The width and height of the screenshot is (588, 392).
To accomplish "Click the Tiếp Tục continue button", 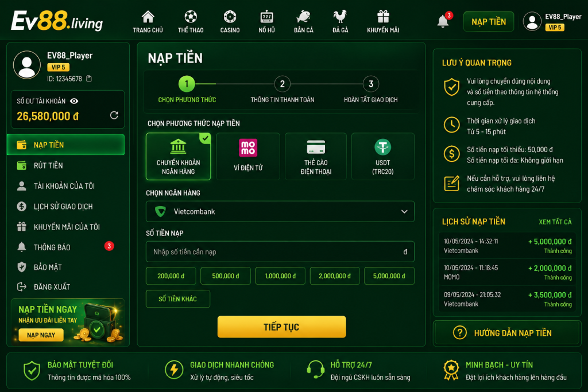I will 281,327.
